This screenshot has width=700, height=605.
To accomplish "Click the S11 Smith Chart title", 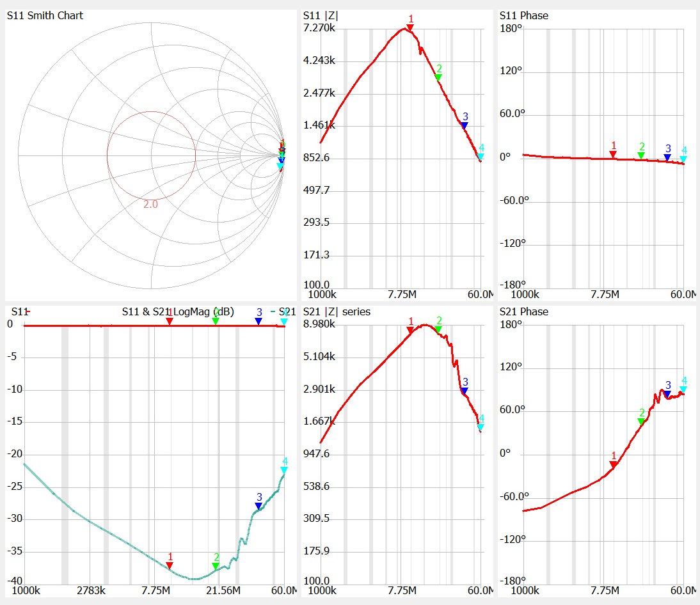I will 45,15.
